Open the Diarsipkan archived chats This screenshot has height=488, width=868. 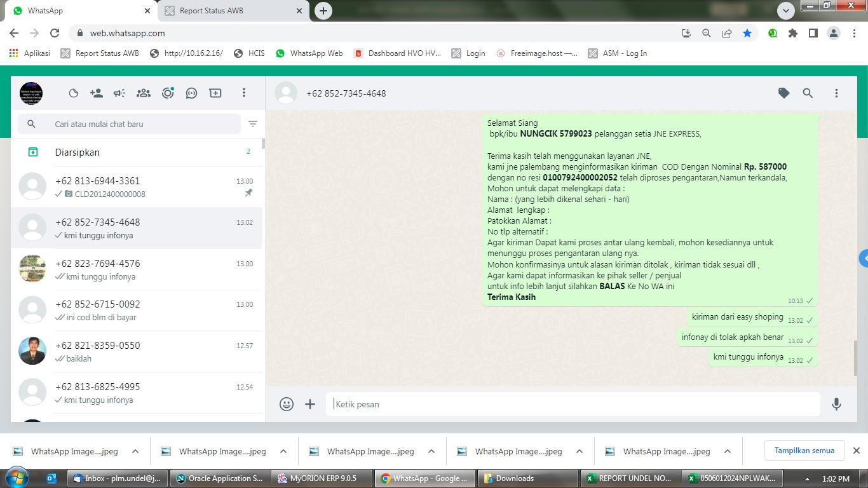pyautogui.click(x=136, y=152)
